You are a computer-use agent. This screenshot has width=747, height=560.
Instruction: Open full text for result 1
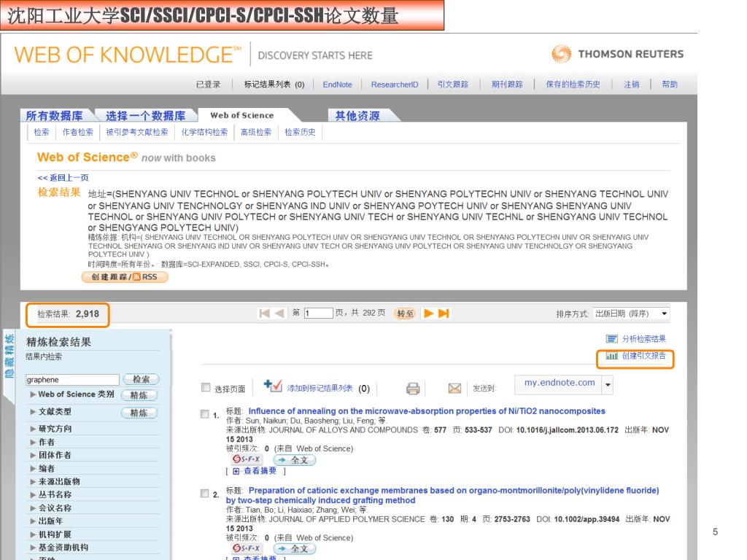click(295, 459)
